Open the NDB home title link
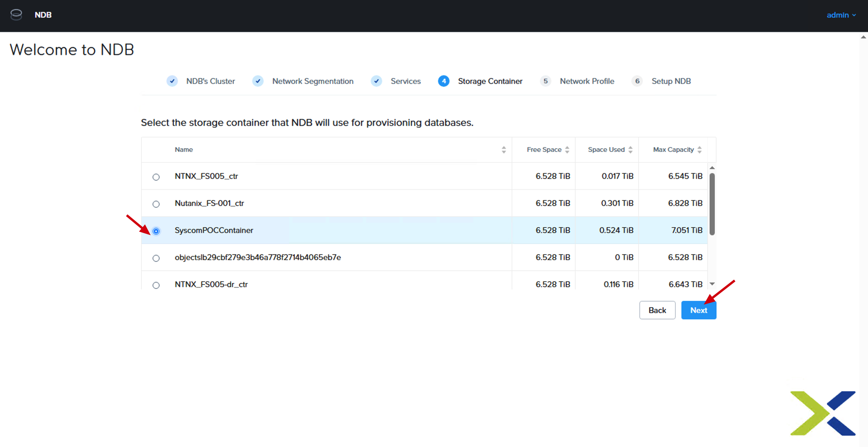The height and width of the screenshot is (447, 868). click(x=43, y=15)
